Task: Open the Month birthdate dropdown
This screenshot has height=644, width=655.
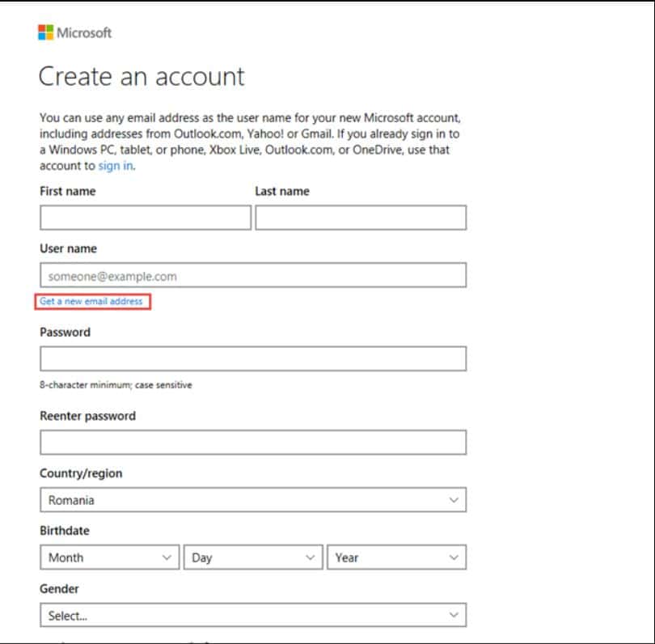Action: [110, 557]
